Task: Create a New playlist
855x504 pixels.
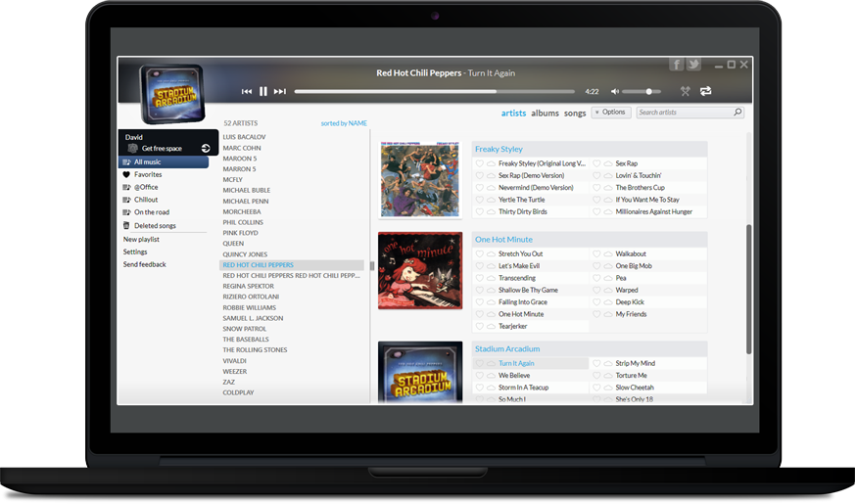Action: tap(141, 239)
